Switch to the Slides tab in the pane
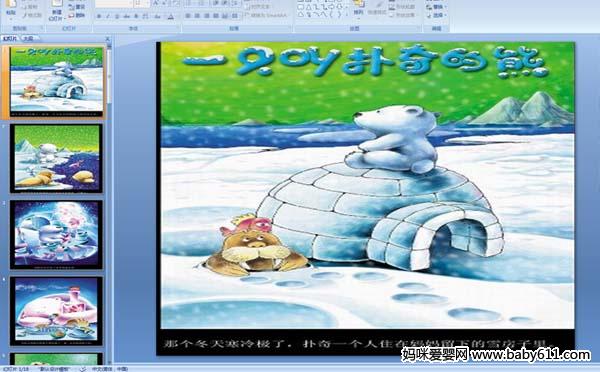This screenshot has width=600, height=372. click(10, 38)
